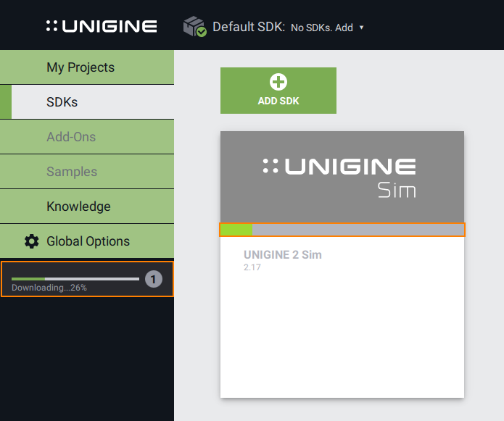Expand the Default SDK dropdown arrow
Screen dimensions: 504x421
coord(362,28)
